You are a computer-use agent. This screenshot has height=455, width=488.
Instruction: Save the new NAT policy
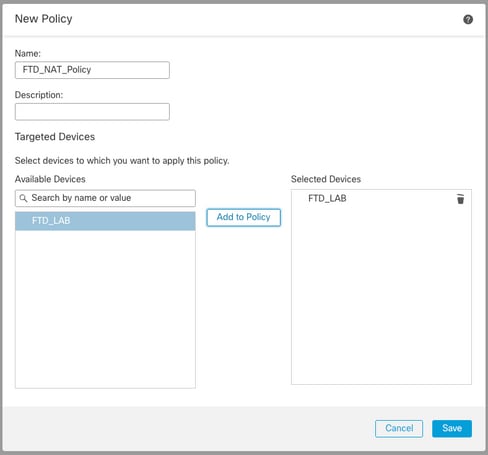pyautogui.click(x=452, y=428)
